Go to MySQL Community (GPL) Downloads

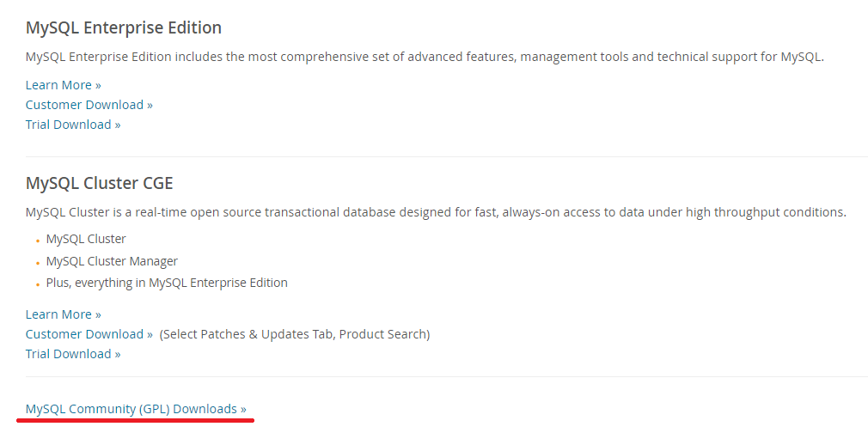click(136, 409)
